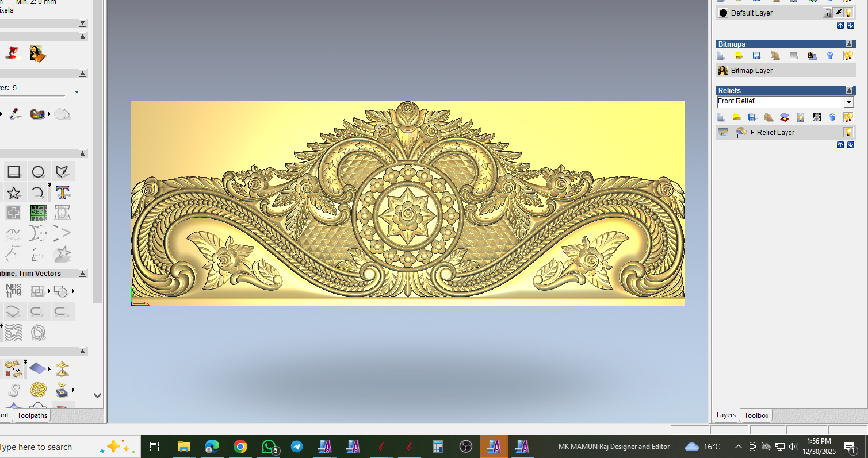This screenshot has height=458, width=868.
Task: Open the Front Relief dropdown
Action: [849, 102]
